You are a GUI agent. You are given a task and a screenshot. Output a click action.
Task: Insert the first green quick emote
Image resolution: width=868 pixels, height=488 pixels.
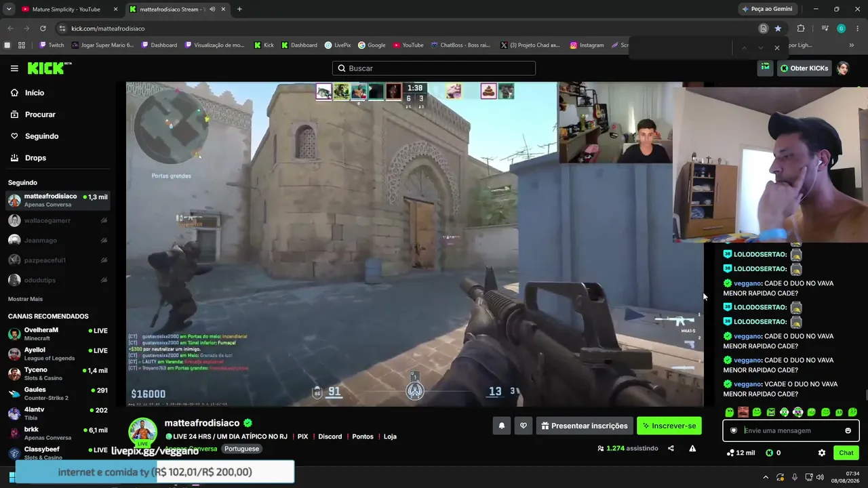(x=730, y=412)
